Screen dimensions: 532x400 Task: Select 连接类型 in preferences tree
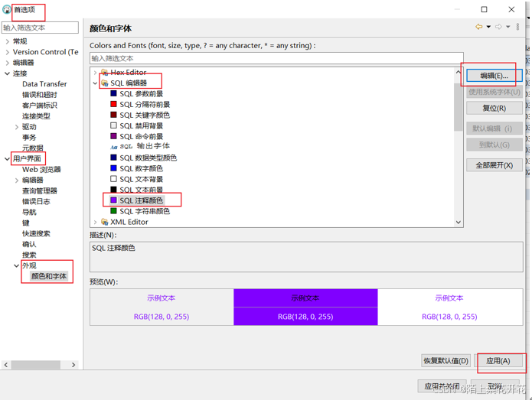click(36, 116)
